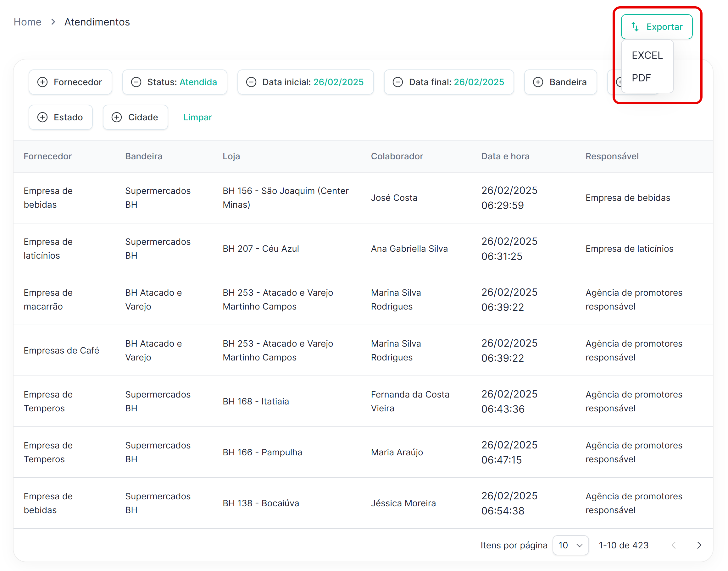Click minus icon on Data final filter

click(x=397, y=82)
